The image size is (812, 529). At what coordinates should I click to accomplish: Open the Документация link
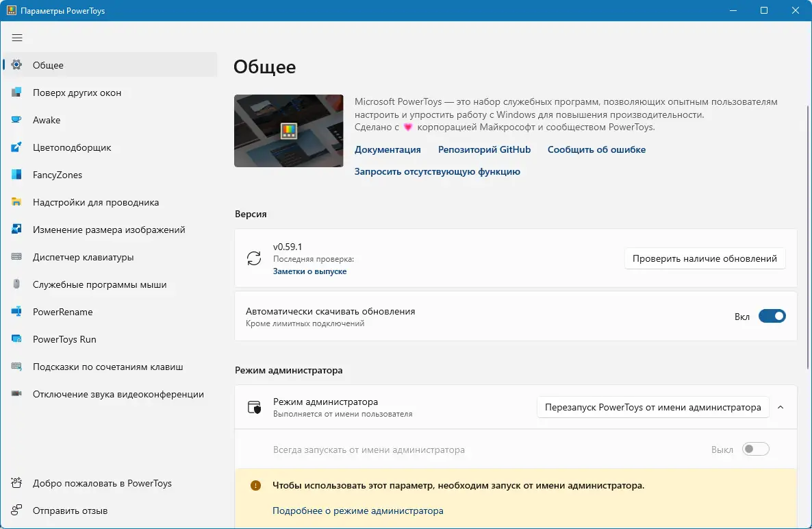[388, 149]
